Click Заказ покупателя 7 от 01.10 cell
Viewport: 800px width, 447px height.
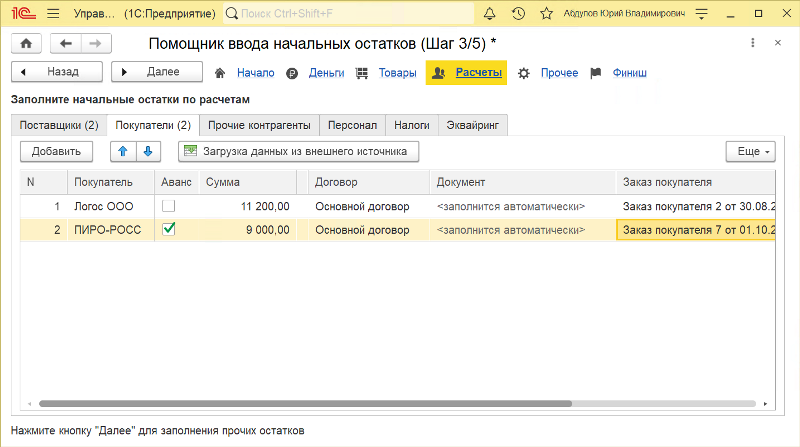click(695, 230)
